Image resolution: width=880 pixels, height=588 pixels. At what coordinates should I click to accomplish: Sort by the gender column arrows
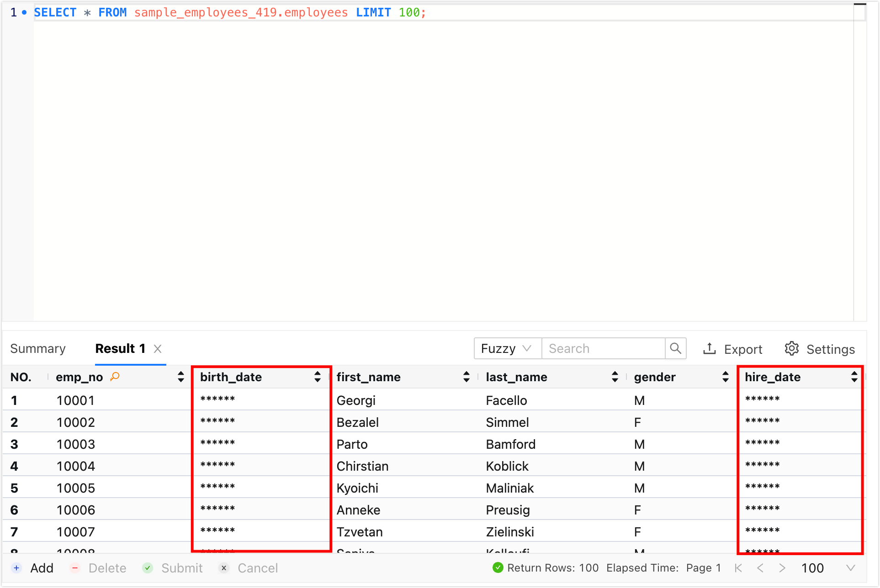[x=725, y=377]
